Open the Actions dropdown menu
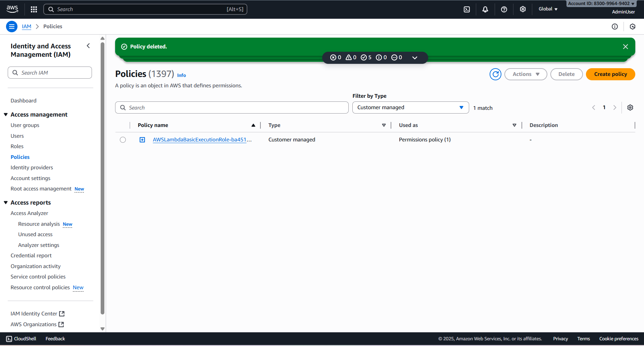The height and width of the screenshot is (346, 644). [x=526, y=74]
